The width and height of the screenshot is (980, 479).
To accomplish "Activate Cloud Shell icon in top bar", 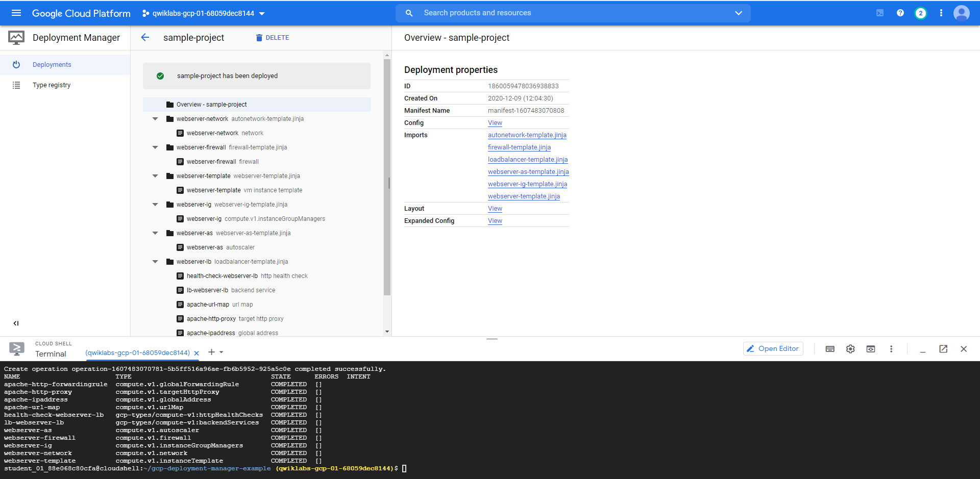I will point(880,13).
